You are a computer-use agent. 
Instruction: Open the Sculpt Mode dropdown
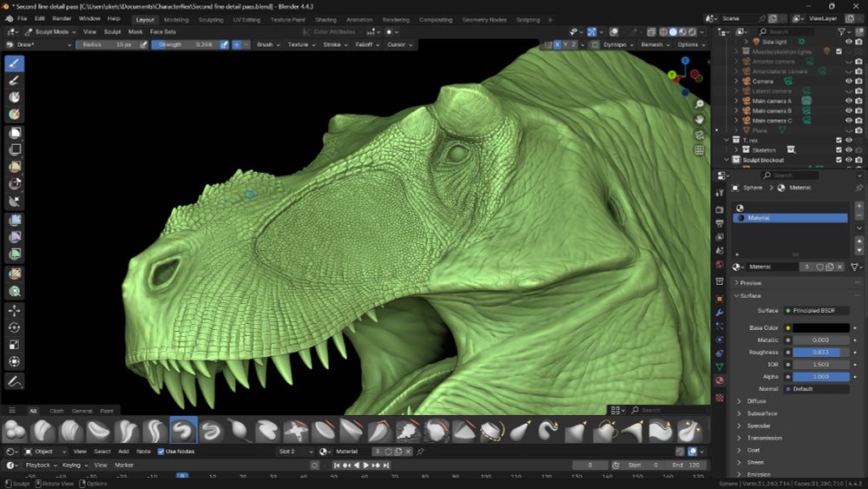[x=49, y=32]
